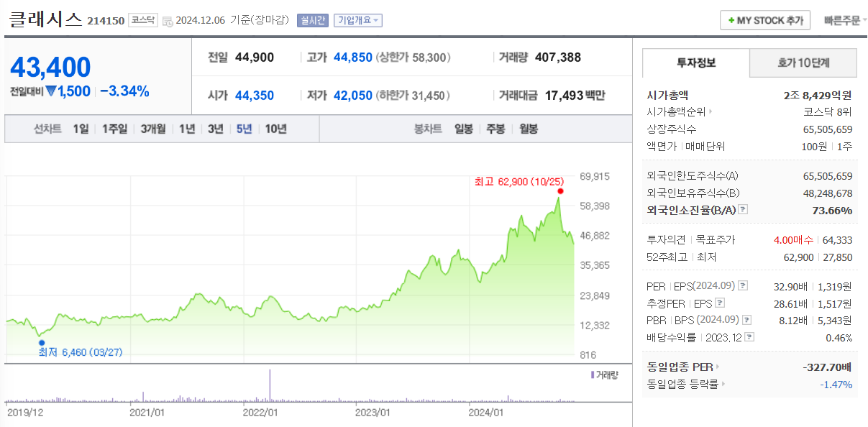Image resolution: width=868 pixels, height=427 pixels.
Task: Click the help icon next to 외국인소진율(B/A)
Action: tap(743, 210)
